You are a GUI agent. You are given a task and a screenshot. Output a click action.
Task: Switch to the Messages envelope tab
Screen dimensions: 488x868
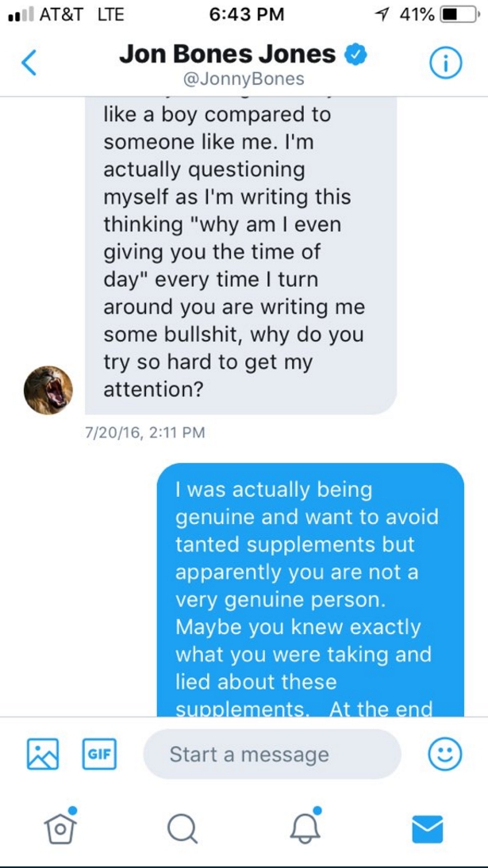(x=428, y=828)
